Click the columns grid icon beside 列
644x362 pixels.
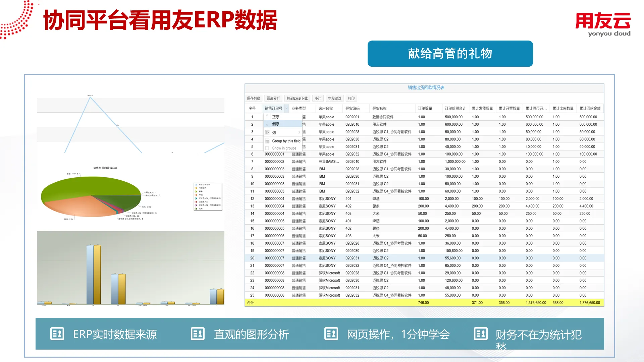click(267, 132)
